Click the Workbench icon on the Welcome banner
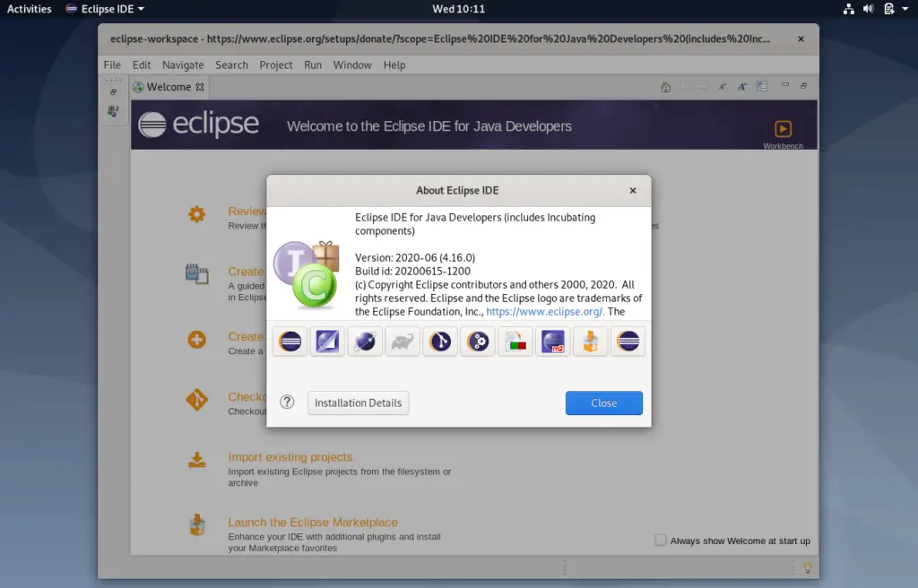Image resolution: width=918 pixels, height=588 pixels. tap(783, 130)
